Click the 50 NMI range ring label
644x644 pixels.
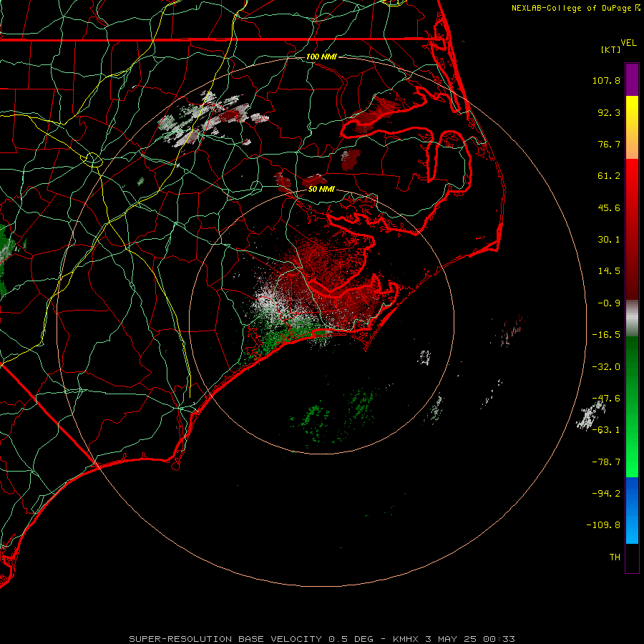(321, 189)
